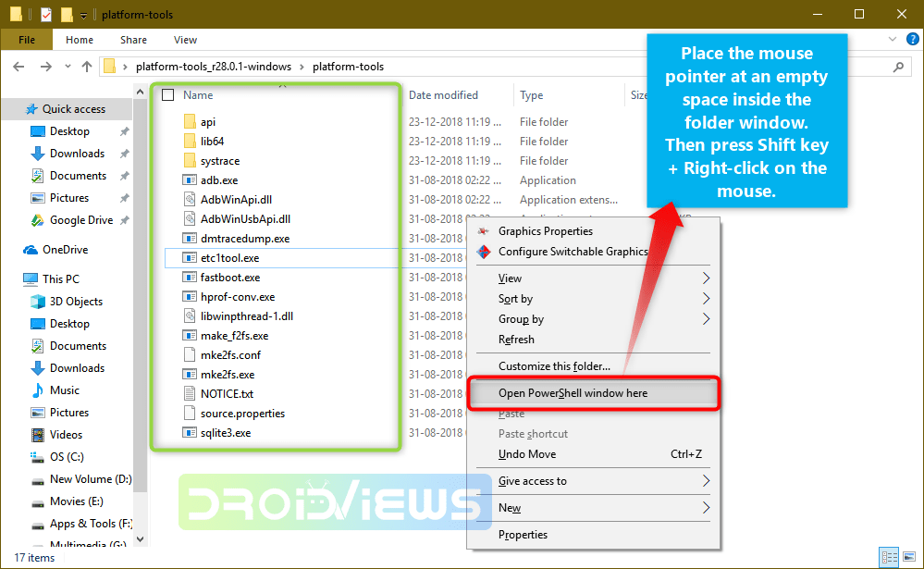This screenshot has height=569, width=924.
Task: Click the make_f2fs.exe icon
Action: (190, 336)
